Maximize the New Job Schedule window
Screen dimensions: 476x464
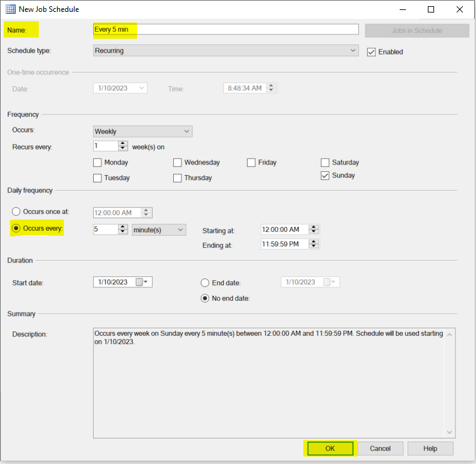click(x=431, y=9)
